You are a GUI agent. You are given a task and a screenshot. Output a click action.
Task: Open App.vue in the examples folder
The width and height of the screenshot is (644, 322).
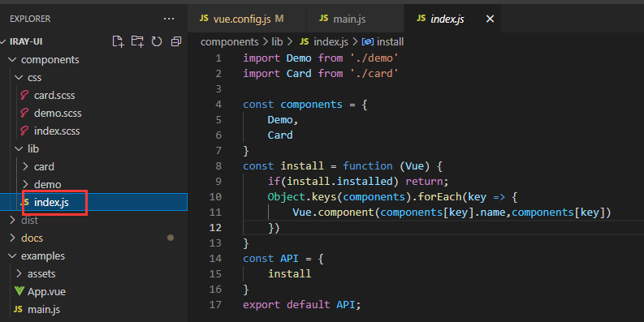(x=46, y=292)
